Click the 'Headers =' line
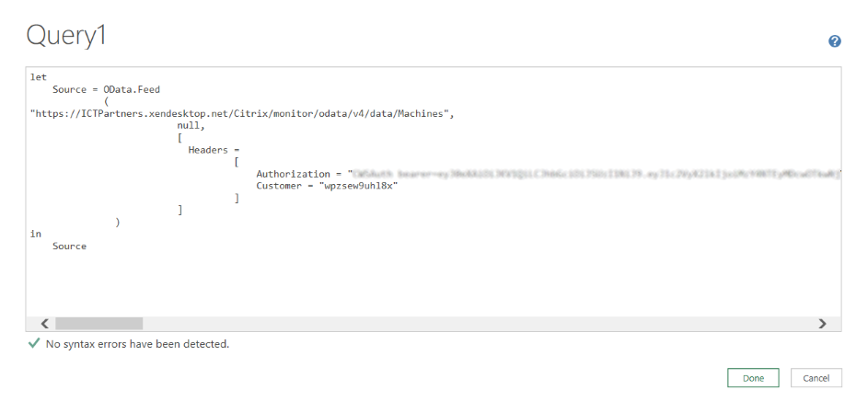This screenshot has height=413, width=868. click(214, 150)
